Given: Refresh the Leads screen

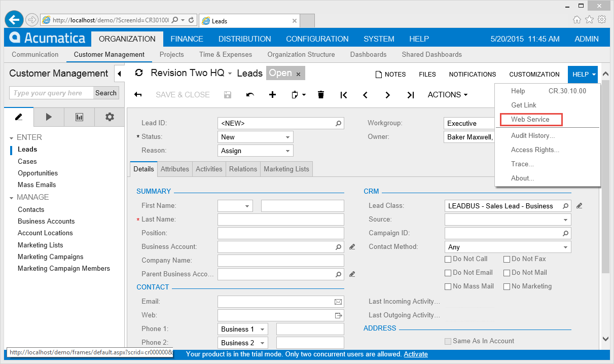Looking at the screenshot, I should [139, 72].
